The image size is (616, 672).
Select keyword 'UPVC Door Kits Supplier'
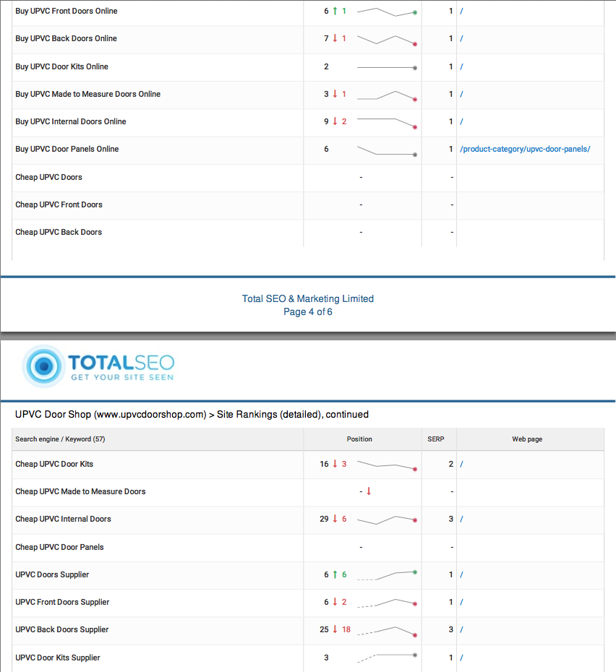(x=58, y=658)
